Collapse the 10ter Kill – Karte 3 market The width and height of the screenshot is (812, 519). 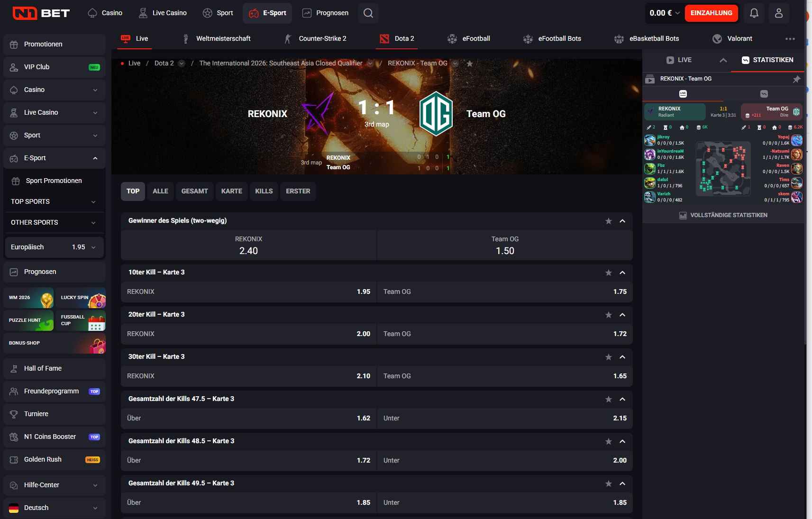(622, 273)
